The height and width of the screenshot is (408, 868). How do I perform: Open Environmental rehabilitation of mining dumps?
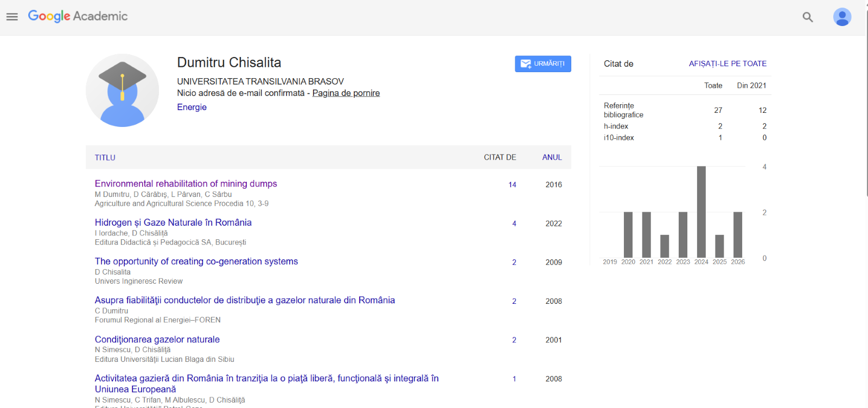[186, 183]
